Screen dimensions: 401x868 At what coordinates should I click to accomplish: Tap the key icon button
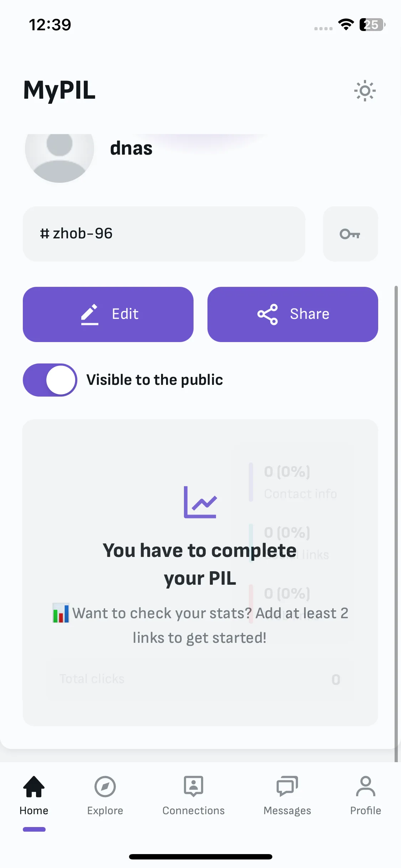point(350,234)
